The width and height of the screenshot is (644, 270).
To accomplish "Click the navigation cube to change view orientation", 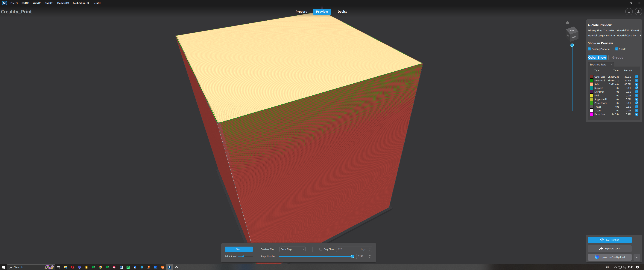I will point(572,34).
